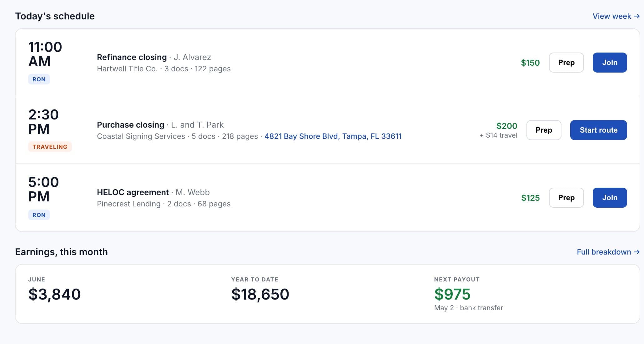644x344 pixels.
Task: Start route to Purchase closing
Action: 598,130
